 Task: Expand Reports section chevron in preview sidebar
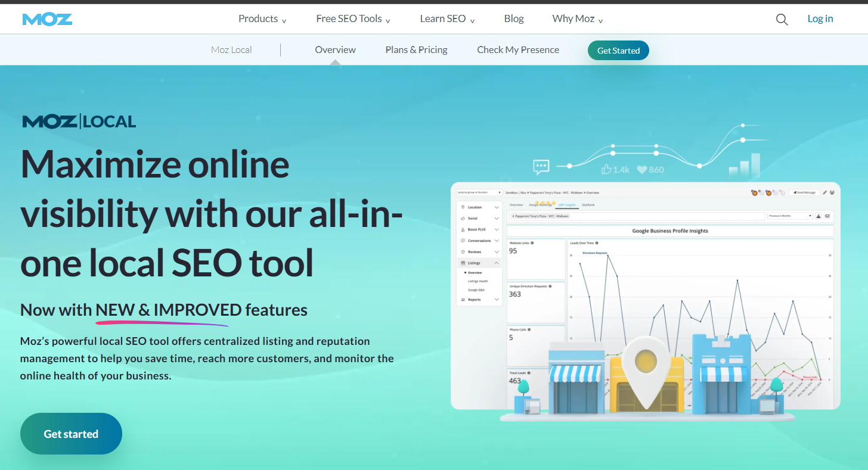point(497,300)
